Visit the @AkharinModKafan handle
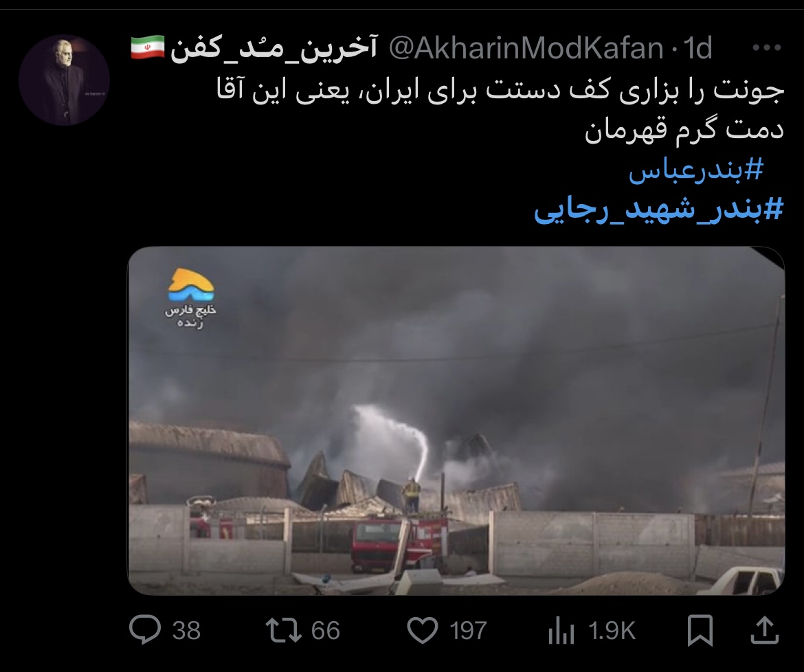 [526, 48]
